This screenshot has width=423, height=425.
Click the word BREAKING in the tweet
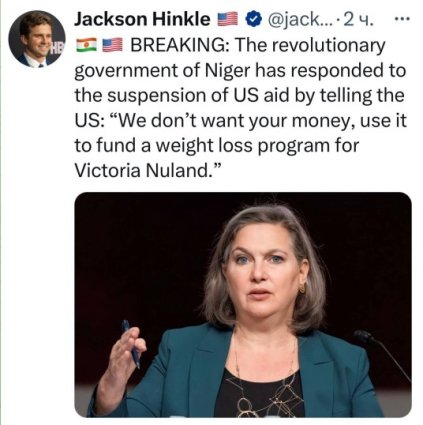pyautogui.click(x=179, y=45)
